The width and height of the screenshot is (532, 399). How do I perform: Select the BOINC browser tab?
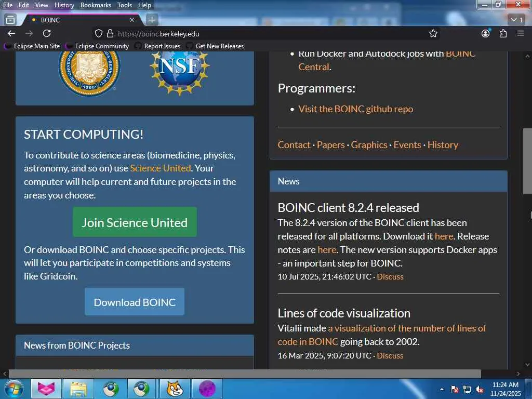[83, 20]
